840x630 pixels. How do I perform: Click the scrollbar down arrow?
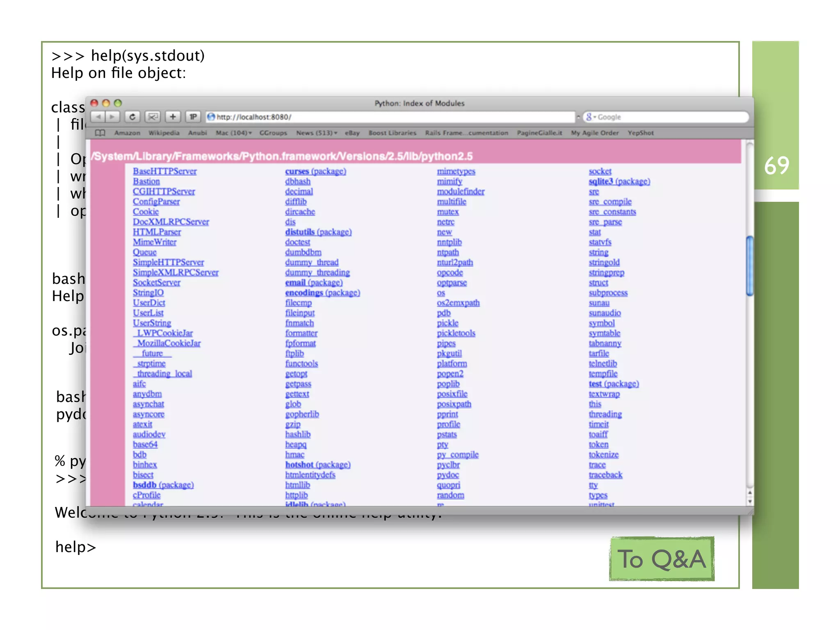[750, 501]
